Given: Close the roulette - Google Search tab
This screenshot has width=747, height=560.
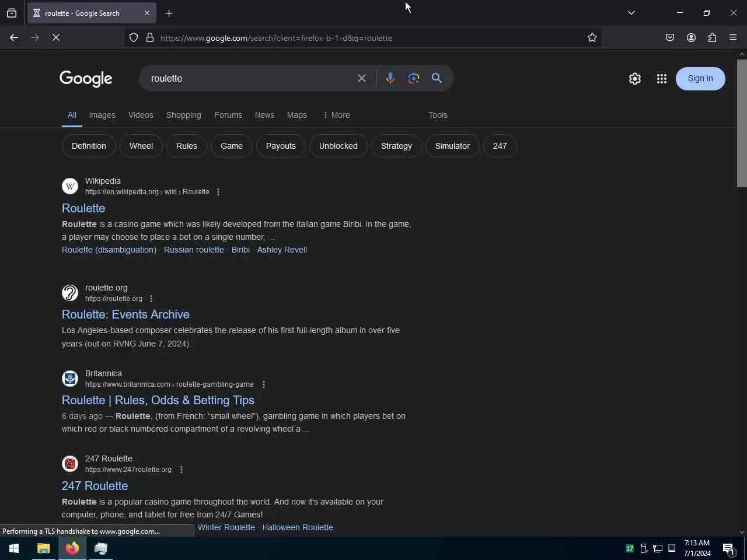Looking at the screenshot, I should (x=147, y=13).
